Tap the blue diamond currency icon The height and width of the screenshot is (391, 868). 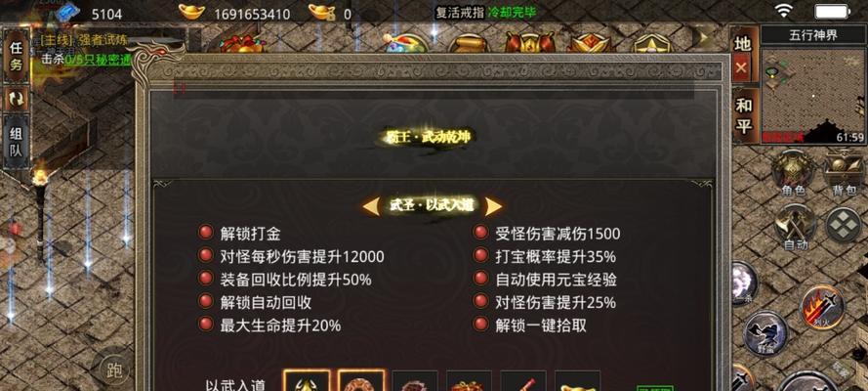tap(67, 12)
